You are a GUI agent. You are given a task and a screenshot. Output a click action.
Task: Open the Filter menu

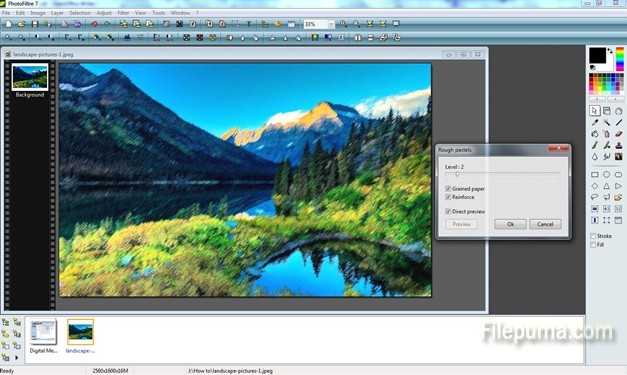point(123,13)
